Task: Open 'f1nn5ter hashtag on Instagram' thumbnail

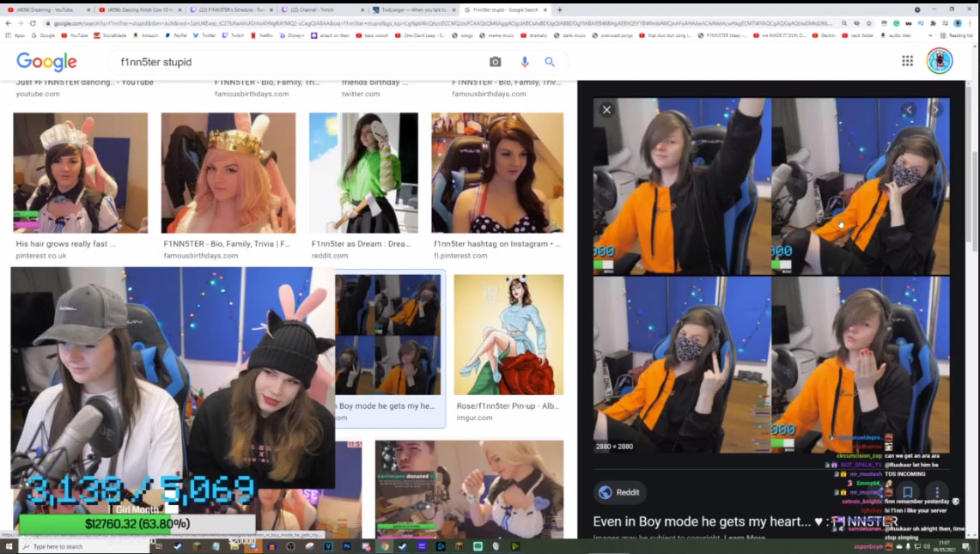Action: coord(497,173)
